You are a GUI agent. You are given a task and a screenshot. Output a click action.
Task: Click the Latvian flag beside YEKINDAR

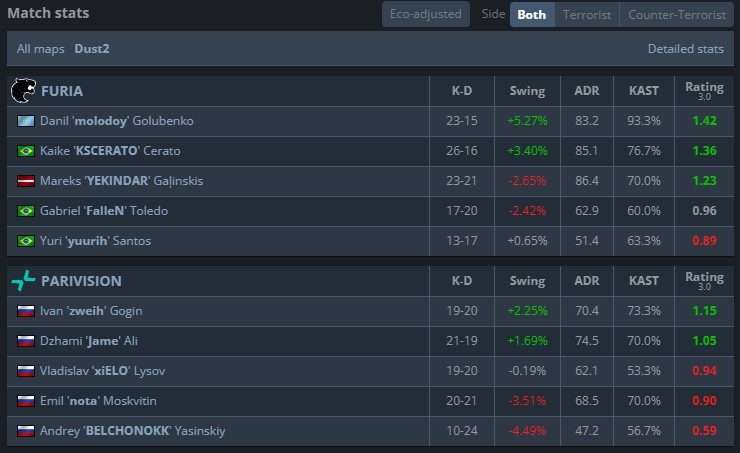[x=26, y=181]
